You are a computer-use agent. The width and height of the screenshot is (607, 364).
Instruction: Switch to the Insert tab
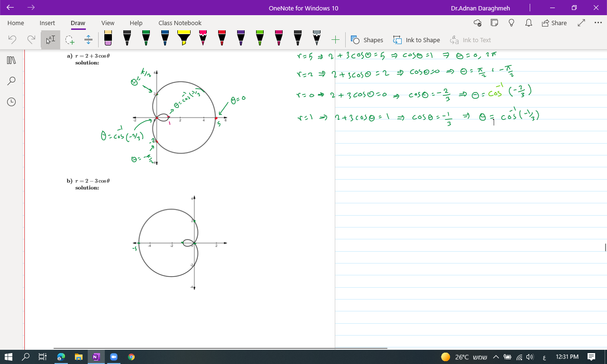click(x=47, y=23)
